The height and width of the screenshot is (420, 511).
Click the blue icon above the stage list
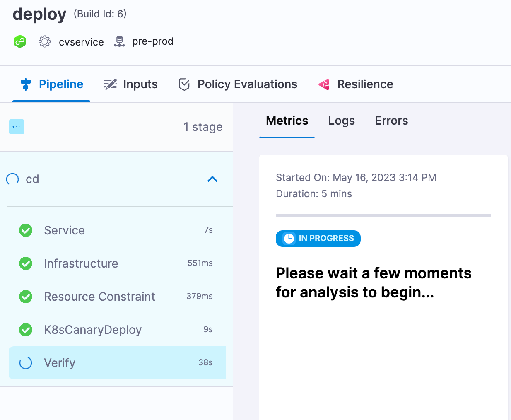16,127
